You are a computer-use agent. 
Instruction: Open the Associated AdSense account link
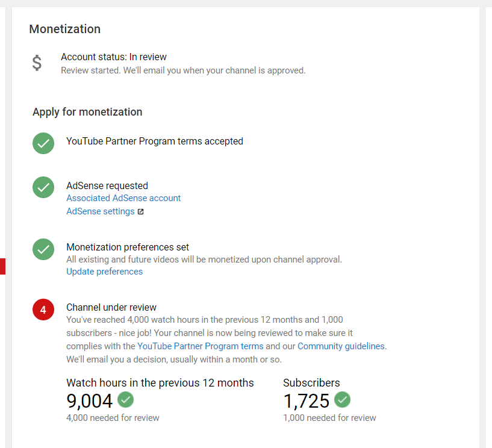(123, 198)
